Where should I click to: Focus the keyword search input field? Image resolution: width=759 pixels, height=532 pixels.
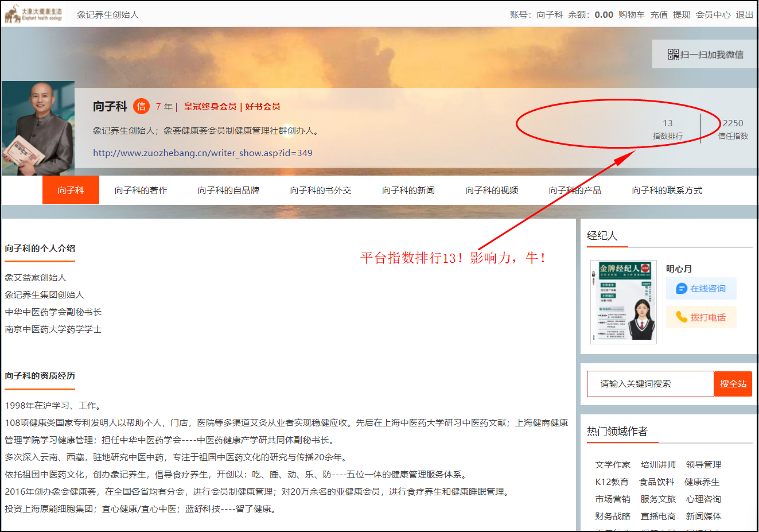tap(650, 384)
